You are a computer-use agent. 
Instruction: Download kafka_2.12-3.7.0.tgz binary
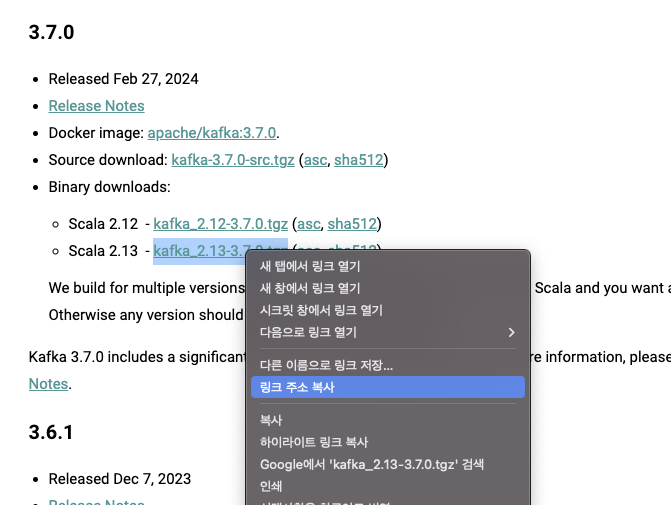pyautogui.click(x=220, y=224)
